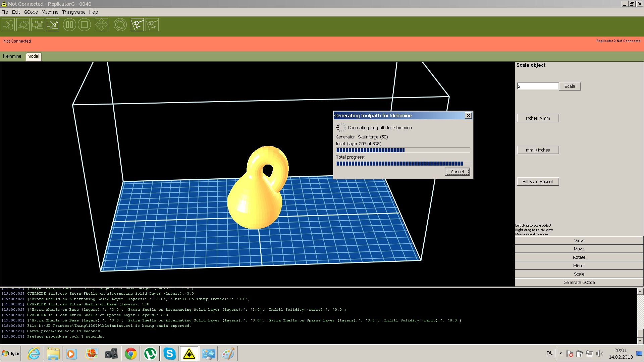Open the Start (Пуск) button
The width and height of the screenshot is (644, 362).
(x=11, y=354)
